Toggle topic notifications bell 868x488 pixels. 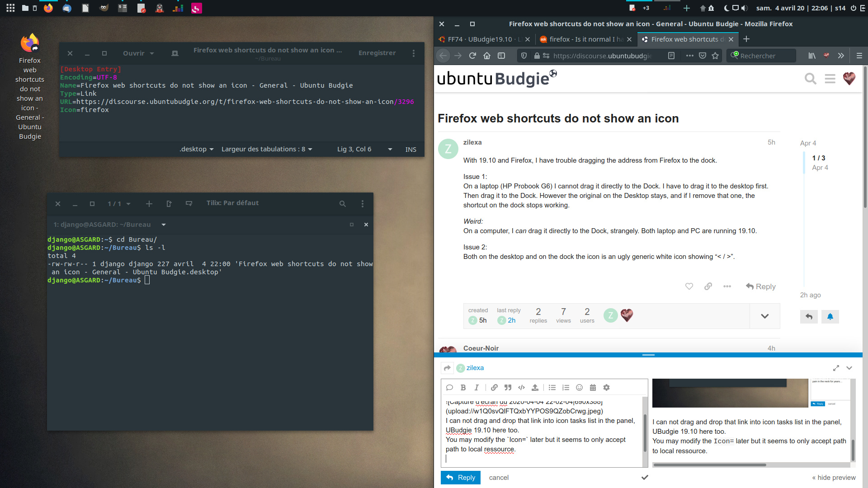pyautogui.click(x=830, y=317)
